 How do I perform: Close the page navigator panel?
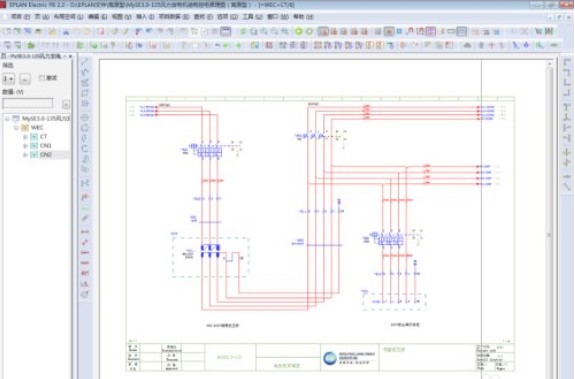(x=70, y=56)
